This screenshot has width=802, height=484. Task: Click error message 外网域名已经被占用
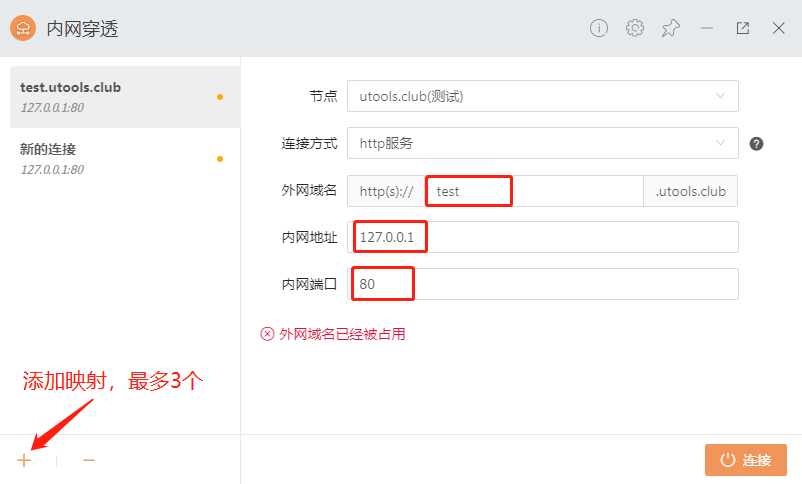pos(342,334)
